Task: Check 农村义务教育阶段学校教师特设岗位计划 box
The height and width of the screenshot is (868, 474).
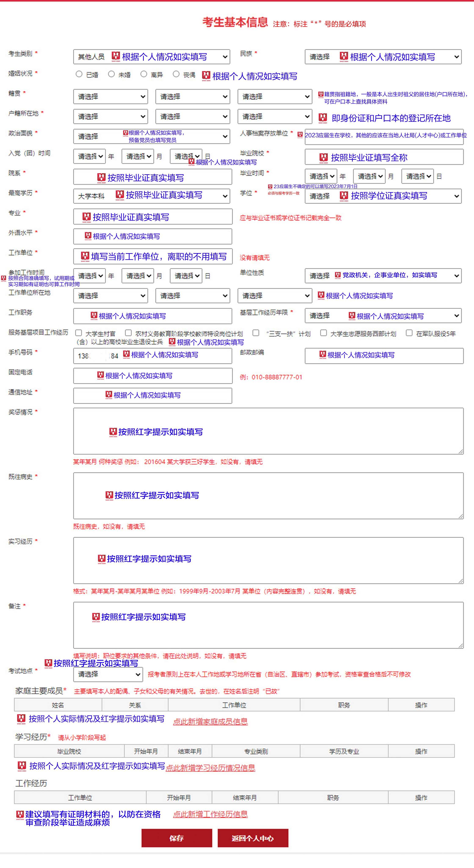Action: pyautogui.click(x=128, y=333)
